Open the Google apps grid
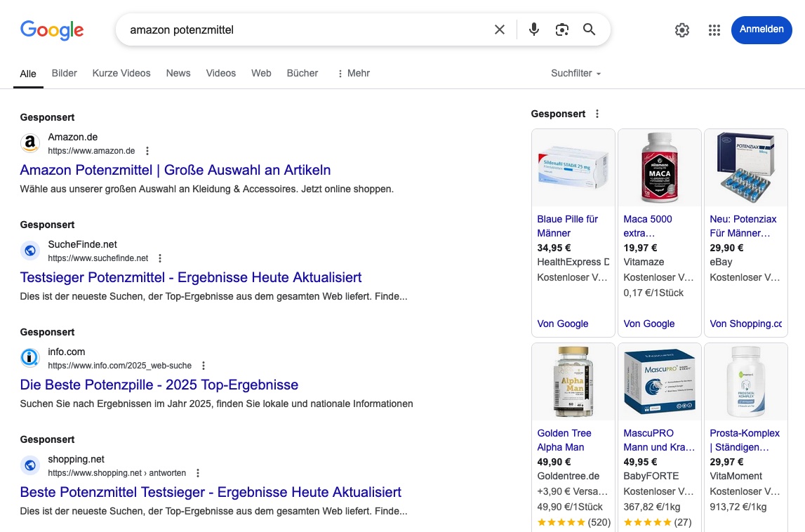Screen dimensions: 805x532 point(714,30)
